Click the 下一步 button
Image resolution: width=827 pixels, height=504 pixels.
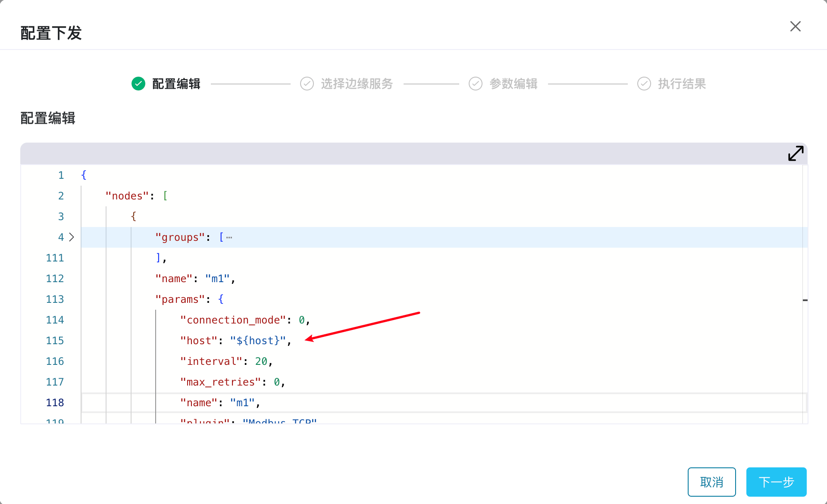coord(776,482)
